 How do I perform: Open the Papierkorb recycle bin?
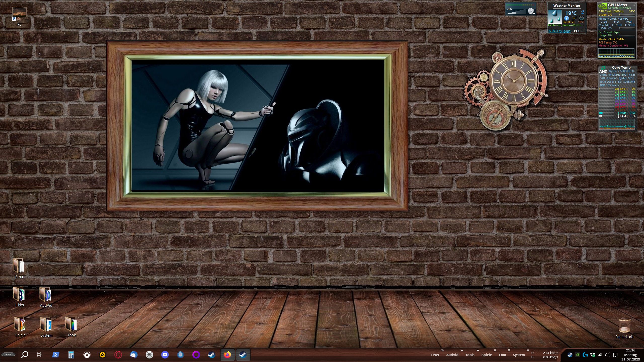click(x=624, y=329)
